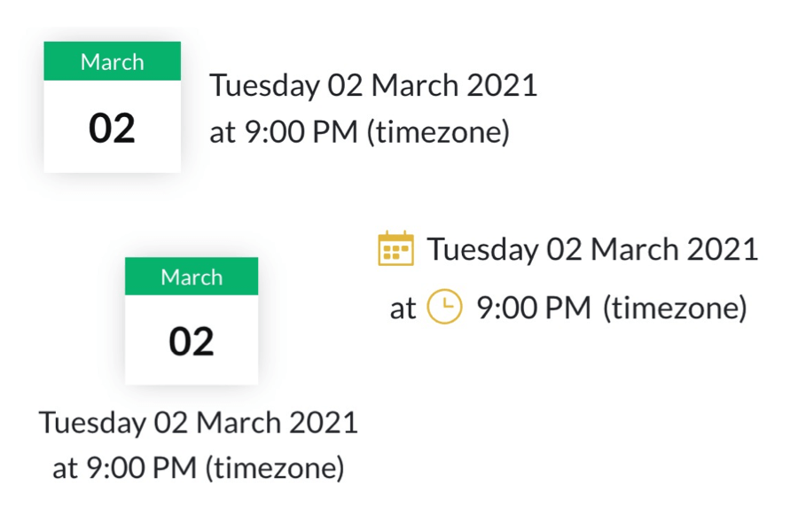Select (timezone) label following the clock icon time
The width and height of the screenshot is (798, 532).
pos(675,309)
